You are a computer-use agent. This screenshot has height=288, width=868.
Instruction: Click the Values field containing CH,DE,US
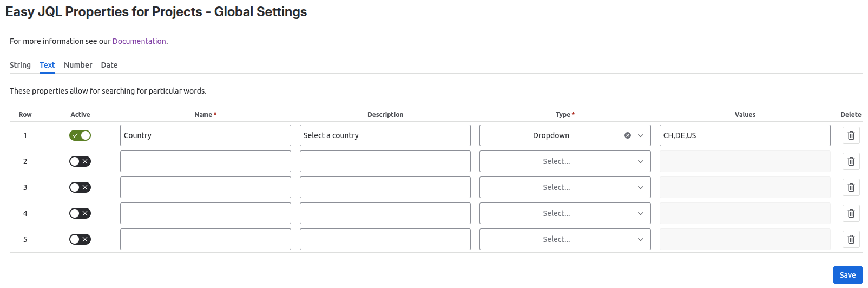point(745,135)
